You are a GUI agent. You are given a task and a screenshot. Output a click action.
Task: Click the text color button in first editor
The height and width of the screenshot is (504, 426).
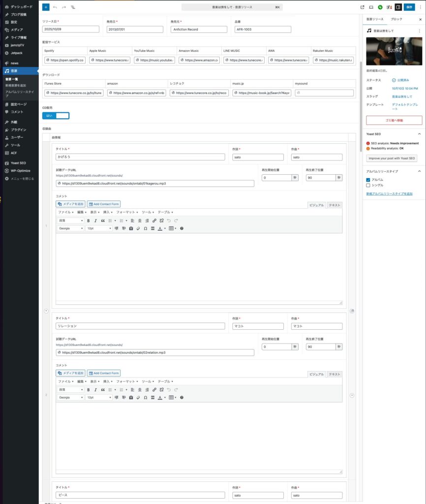pos(160,228)
